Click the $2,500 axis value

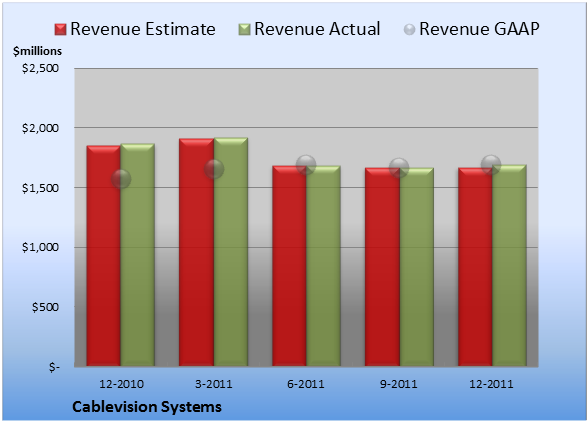pos(40,68)
